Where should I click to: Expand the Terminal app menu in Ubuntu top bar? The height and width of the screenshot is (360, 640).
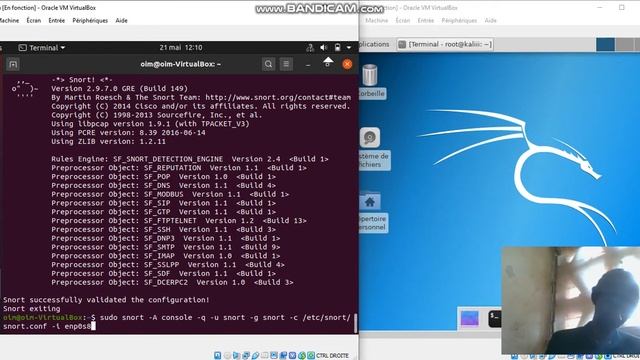tap(42, 48)
